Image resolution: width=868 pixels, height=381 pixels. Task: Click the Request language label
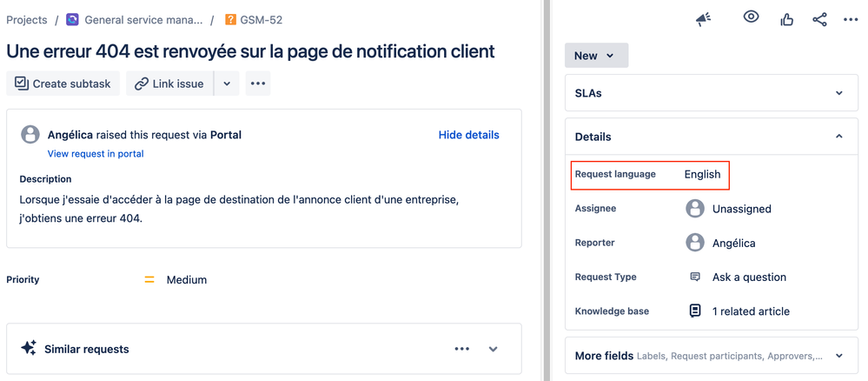click(x=615, y=174)
